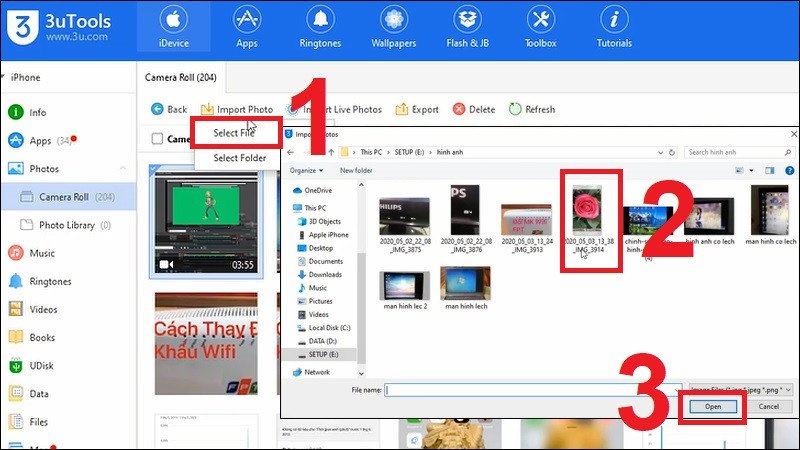This screenshot has height=450, width=800.
Task: Select Desktop in navigation pane
Action: (x=315, y=248)
